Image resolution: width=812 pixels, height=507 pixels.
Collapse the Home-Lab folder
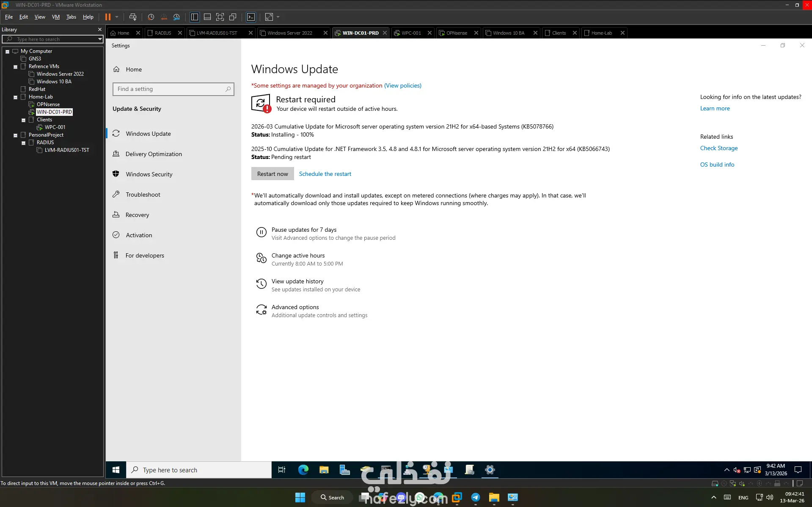15,97
